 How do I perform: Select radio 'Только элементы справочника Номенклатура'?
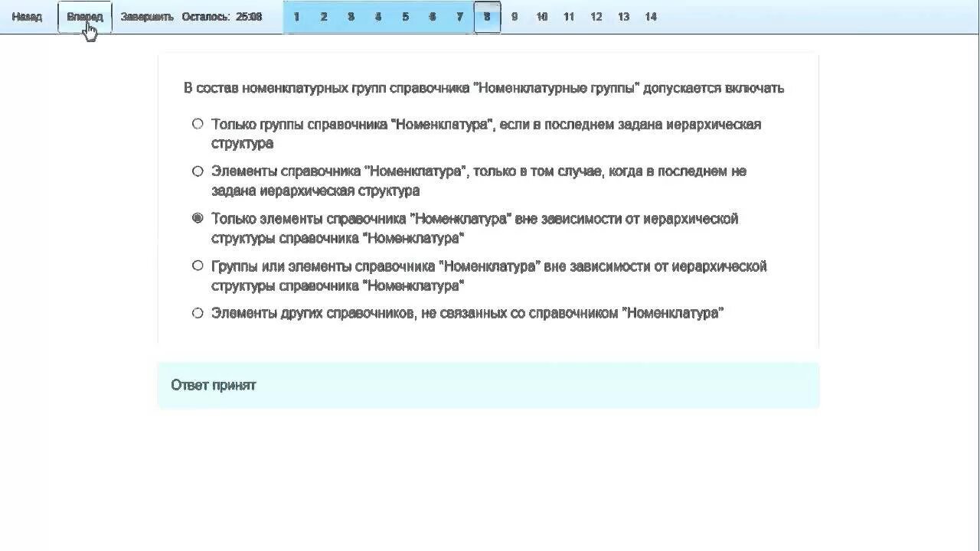198,218
